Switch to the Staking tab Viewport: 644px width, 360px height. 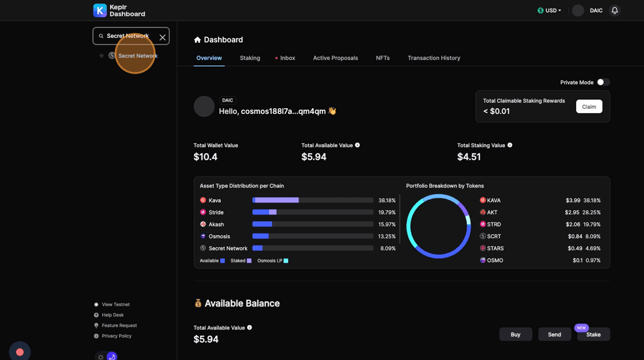pyautogui.click(x=250, y=58)
